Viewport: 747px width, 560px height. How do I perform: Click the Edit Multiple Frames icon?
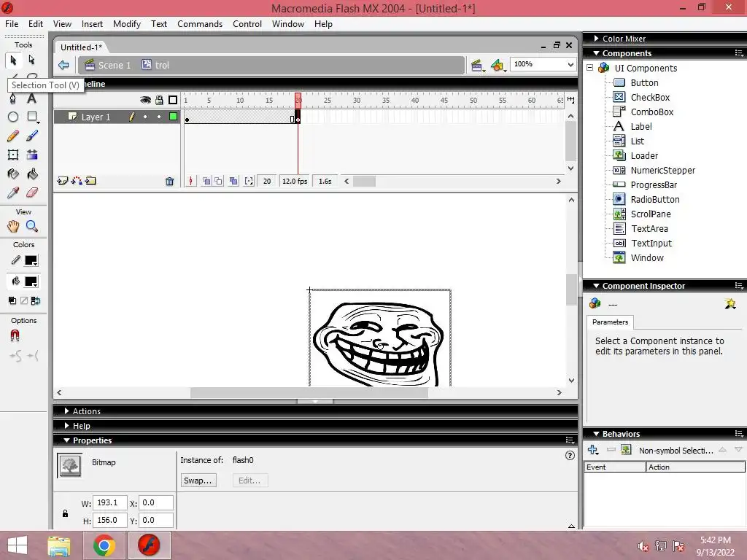[x=233, y=181]
